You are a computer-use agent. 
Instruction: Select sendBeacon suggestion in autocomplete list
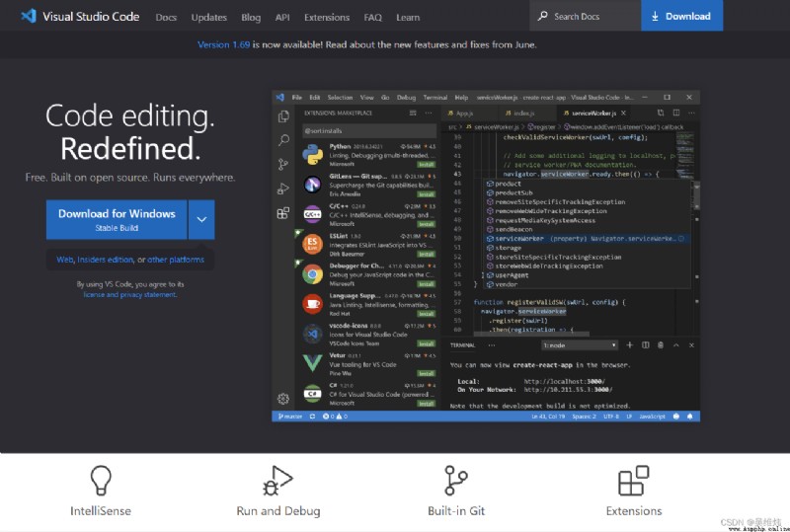click(x=587, y=229)
